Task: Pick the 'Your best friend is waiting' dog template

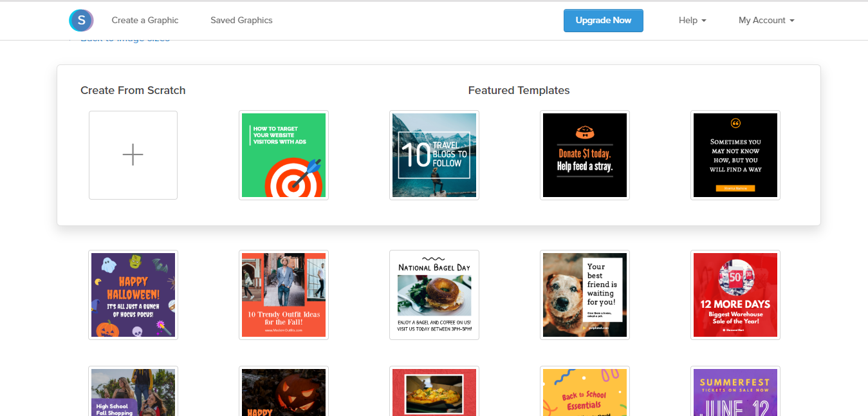Action: [585, 295]
